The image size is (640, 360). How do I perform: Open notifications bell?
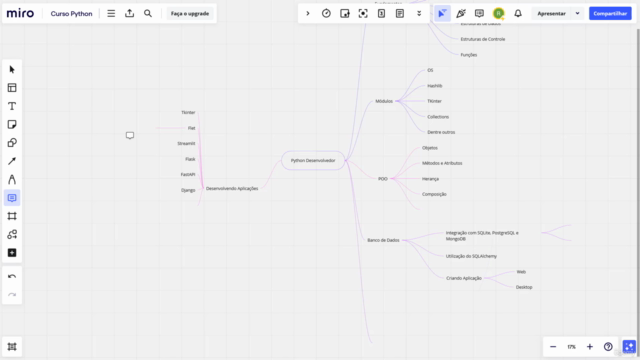point(518,13)
